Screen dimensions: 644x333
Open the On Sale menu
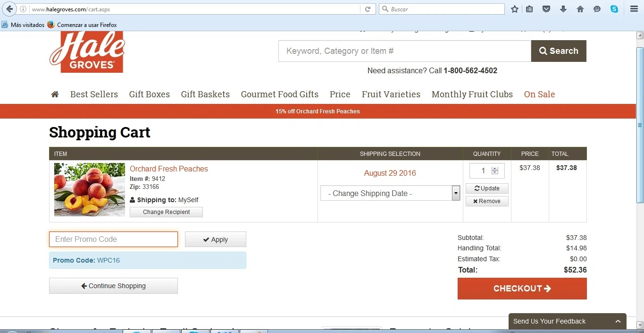(x=539, y=94)
